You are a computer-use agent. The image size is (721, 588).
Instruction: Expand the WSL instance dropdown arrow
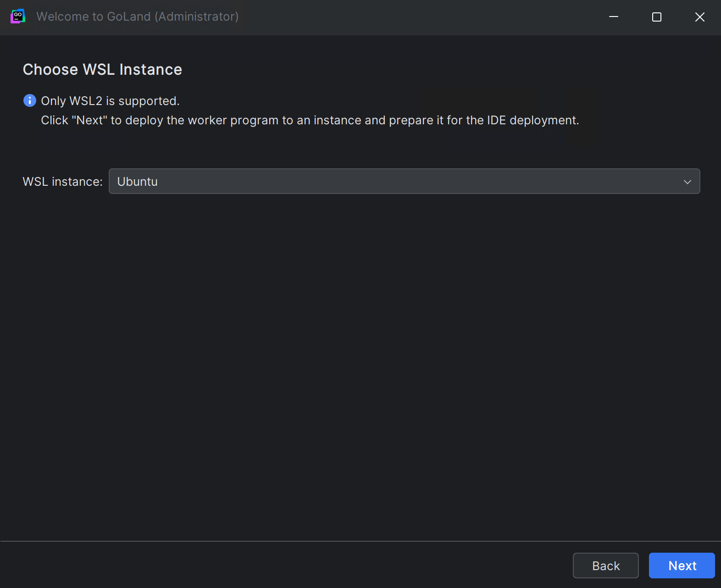[687, 182]
